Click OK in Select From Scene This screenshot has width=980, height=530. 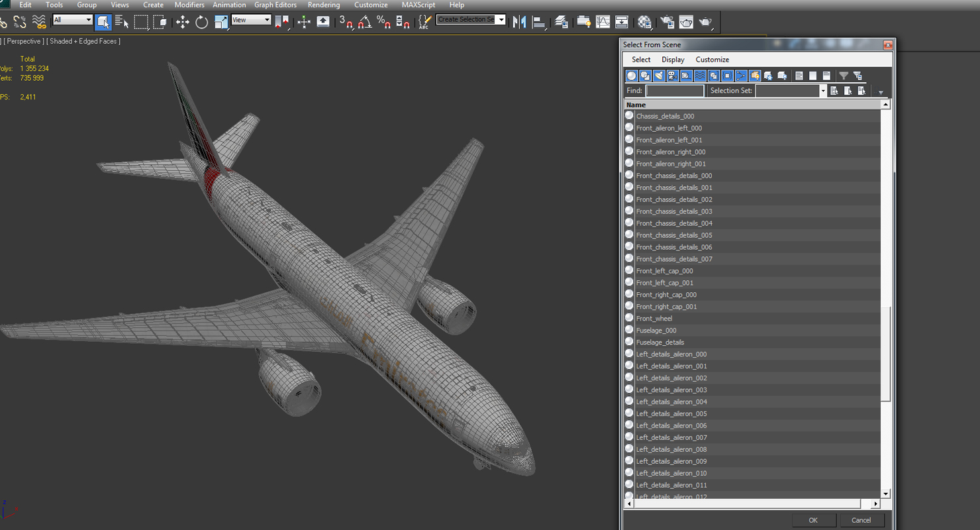[813, 520]
